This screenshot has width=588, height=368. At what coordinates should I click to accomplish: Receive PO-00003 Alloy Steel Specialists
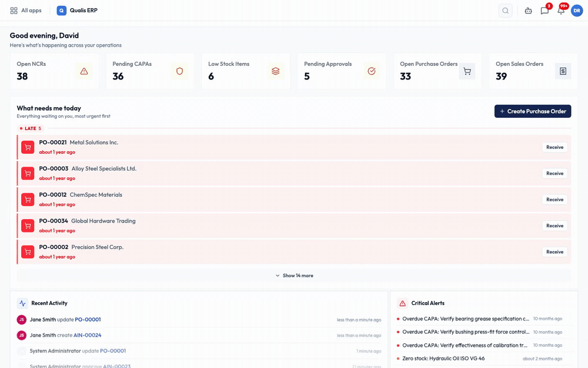tap(554, 174)
